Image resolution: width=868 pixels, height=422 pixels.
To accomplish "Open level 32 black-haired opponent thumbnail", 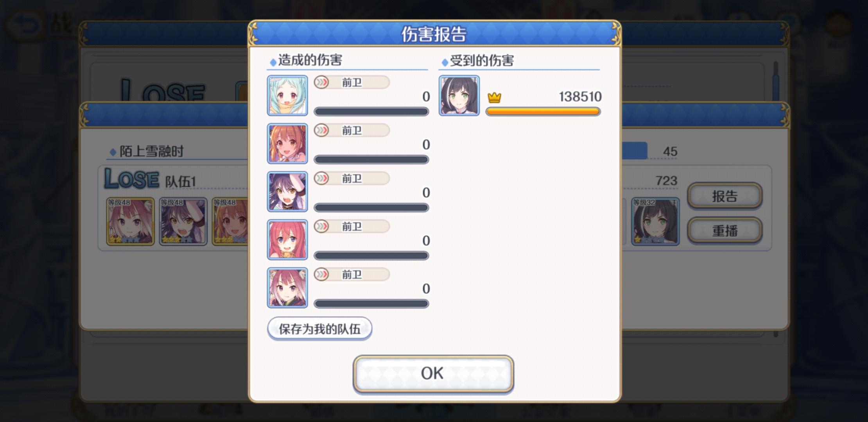I will coord(655,221).
